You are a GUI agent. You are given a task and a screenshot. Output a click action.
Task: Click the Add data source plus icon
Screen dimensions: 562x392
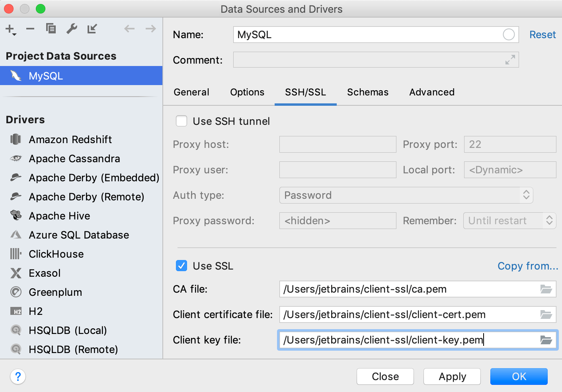coord(11,29)
